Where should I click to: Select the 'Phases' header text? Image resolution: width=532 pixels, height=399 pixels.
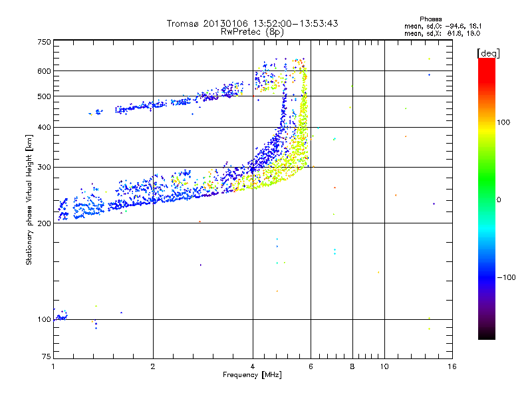tap(430, 19)
